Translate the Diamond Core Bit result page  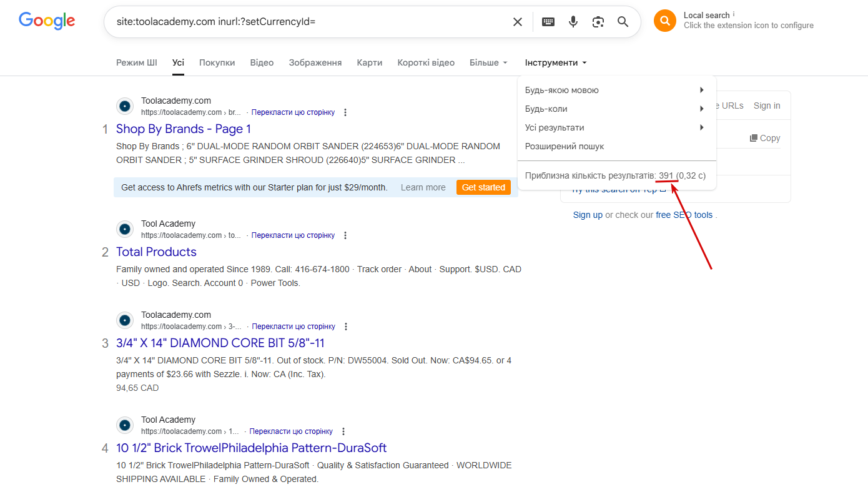(293, 327)
